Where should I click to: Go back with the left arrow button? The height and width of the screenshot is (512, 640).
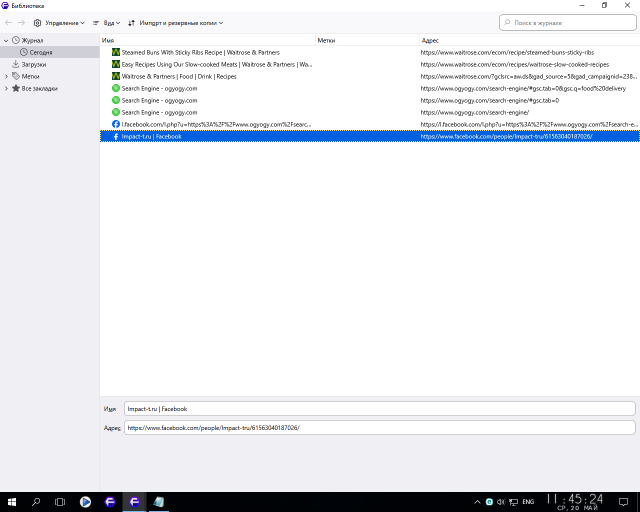click(x=8, y=23)
